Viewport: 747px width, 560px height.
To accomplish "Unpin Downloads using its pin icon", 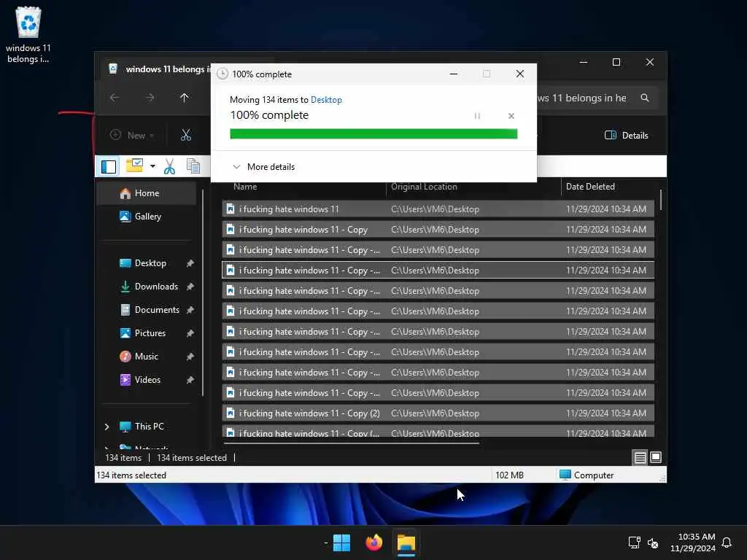I will [x=190, y=287].
